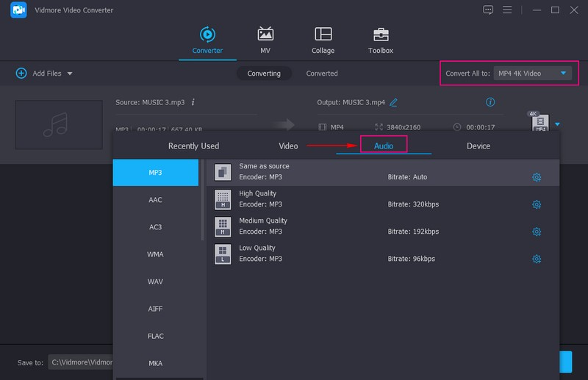The image size is (588, 380).
Task: Switch to the Device format tab
Action: point(478,146)
